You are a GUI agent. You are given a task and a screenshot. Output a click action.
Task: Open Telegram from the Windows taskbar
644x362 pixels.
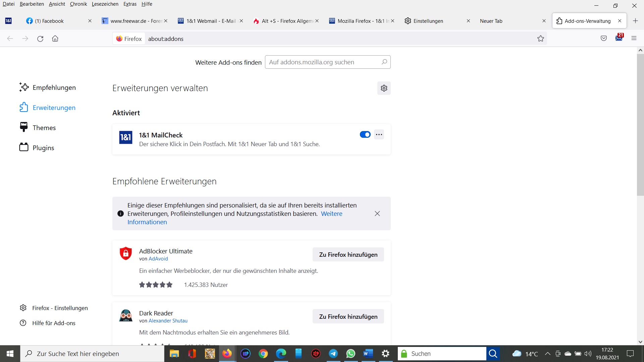coord(333,354)
